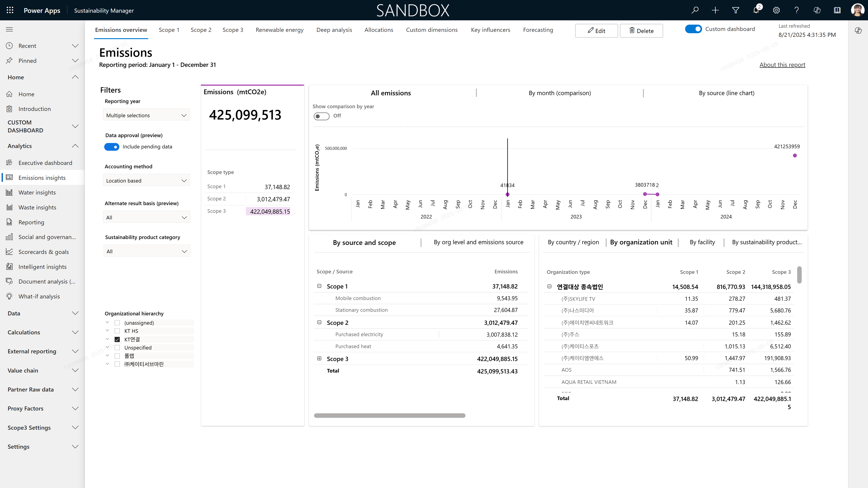Check the KT HS hierarchy checkbox

tap(117, 331)
